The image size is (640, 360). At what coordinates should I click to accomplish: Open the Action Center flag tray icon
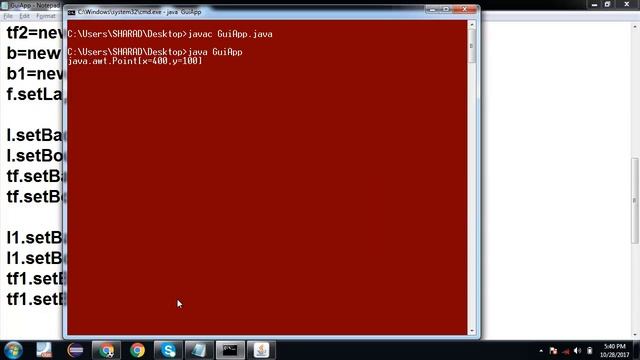pos(553,351)
